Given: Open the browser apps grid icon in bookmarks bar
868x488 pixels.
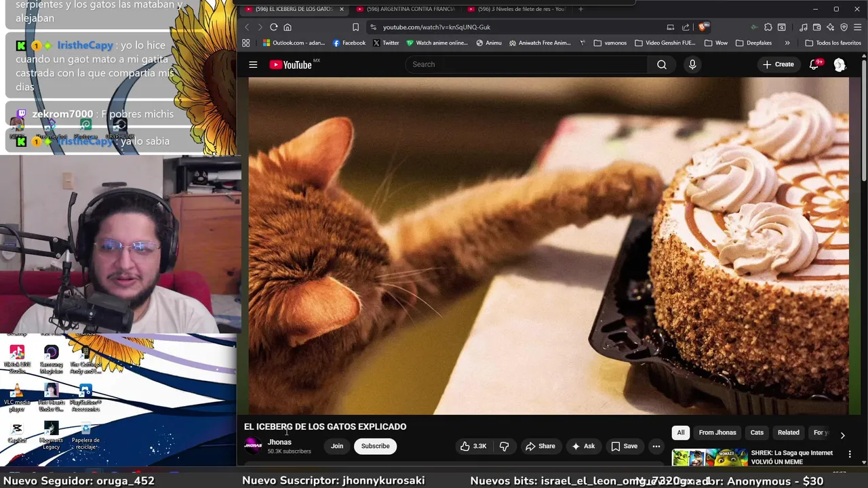Looking at the screenshot, I should coord(245,43).
